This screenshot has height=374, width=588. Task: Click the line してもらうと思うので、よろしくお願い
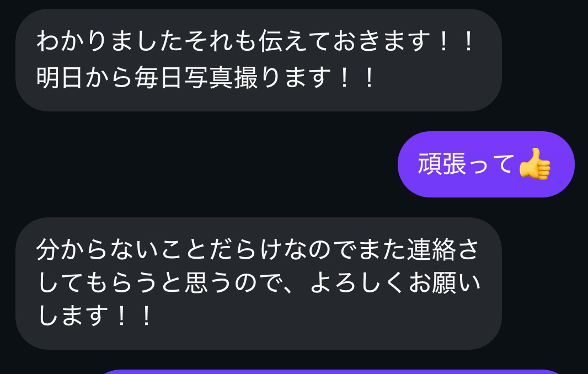coord(259,283)
